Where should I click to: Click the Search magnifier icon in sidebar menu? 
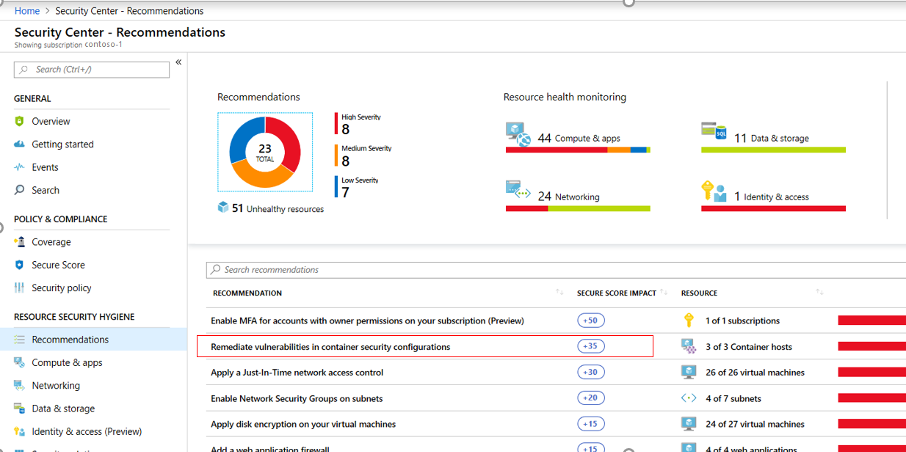(19, 190)
